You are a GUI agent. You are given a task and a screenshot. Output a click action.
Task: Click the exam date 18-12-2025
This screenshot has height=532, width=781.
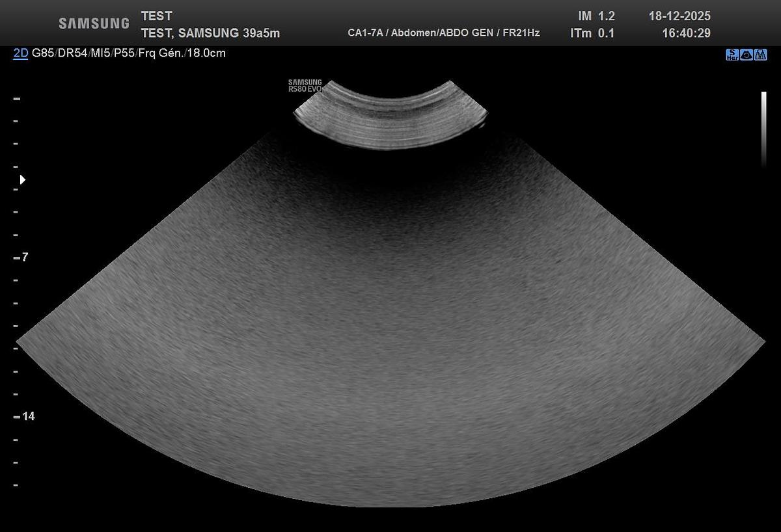click(679, 16)
